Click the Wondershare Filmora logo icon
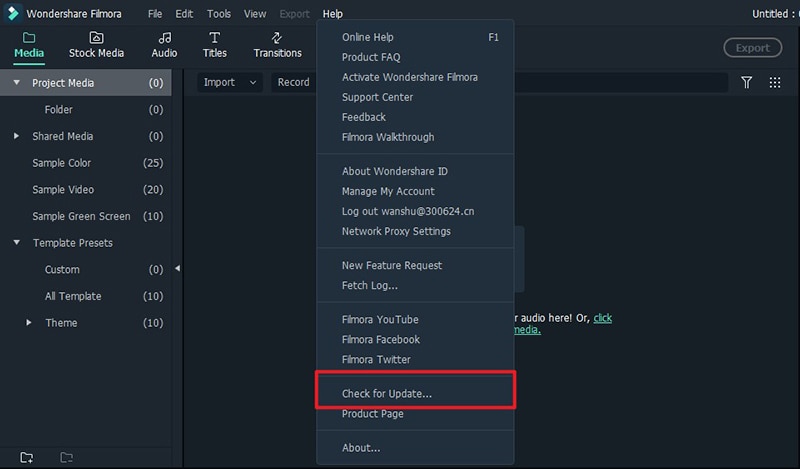The height and width of the screenshot is (469, 800). 12,13
